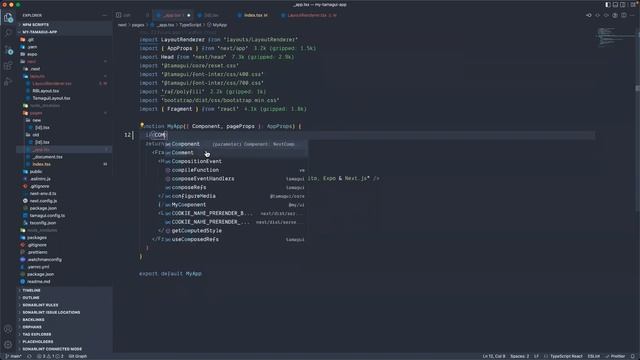Click the first editor action icon left of the navigation arrows
The height and width of the screenshot is (360, 640).
[589, 15]
